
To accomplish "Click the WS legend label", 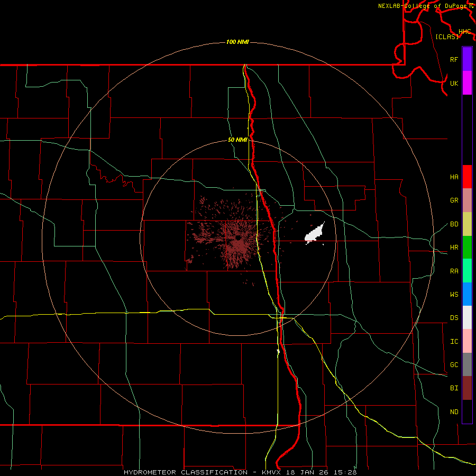I will (454, 294).
